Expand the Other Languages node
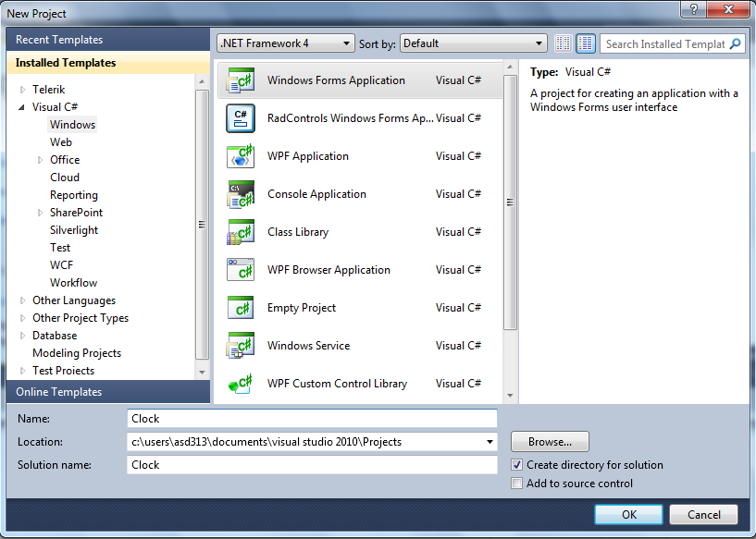Screen dimensions: 756x539 (22, 300)
